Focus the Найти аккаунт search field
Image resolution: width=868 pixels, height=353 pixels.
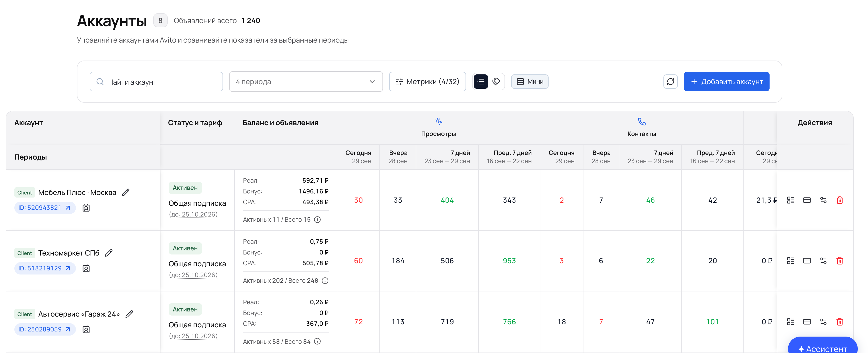coord(156,82)
